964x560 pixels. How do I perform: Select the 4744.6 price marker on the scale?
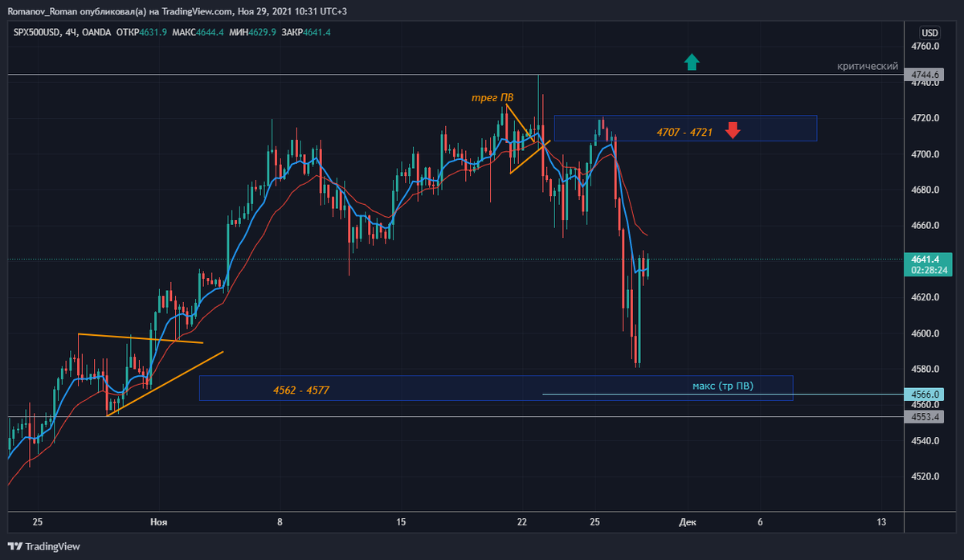click(925, 73)
